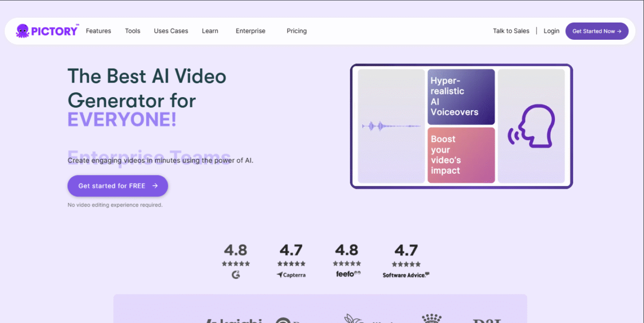Screen dimensions: 644x323
Task: Click the G2 rating logo
Action: point(236,274)
